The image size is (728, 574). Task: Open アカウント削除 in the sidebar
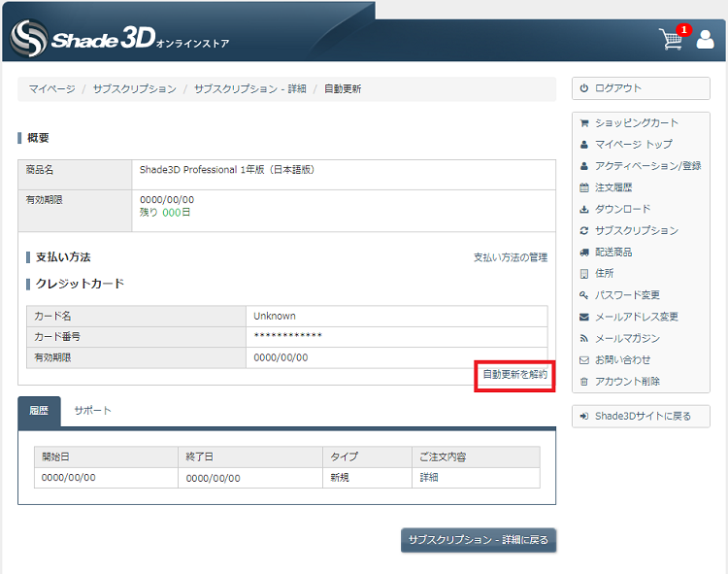[627, 382]
